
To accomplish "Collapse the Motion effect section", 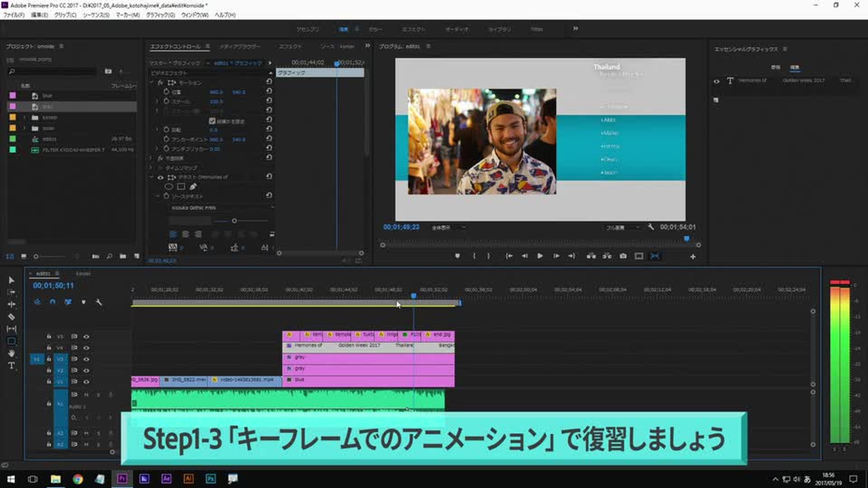I will pos(152,83).
